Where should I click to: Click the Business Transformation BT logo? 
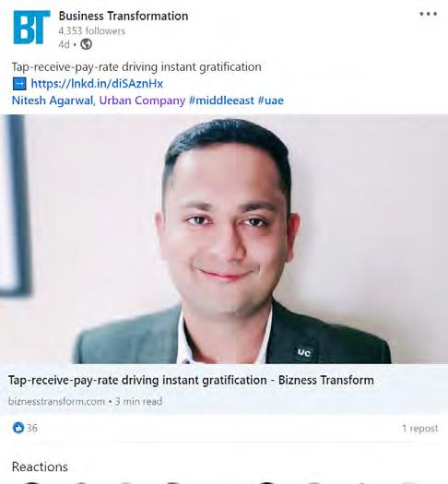pos(31,27)
